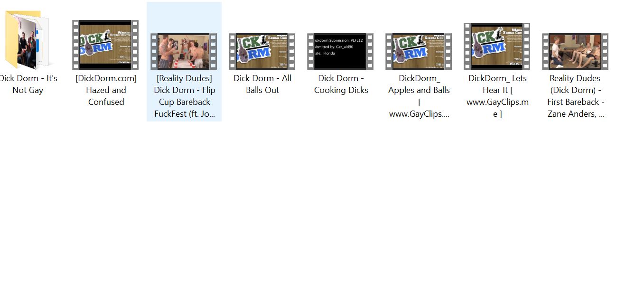Click the "[DickDorm.com] Hazed and Confused" filename
This screenshot has width=644, height=307.
[106, 90]
